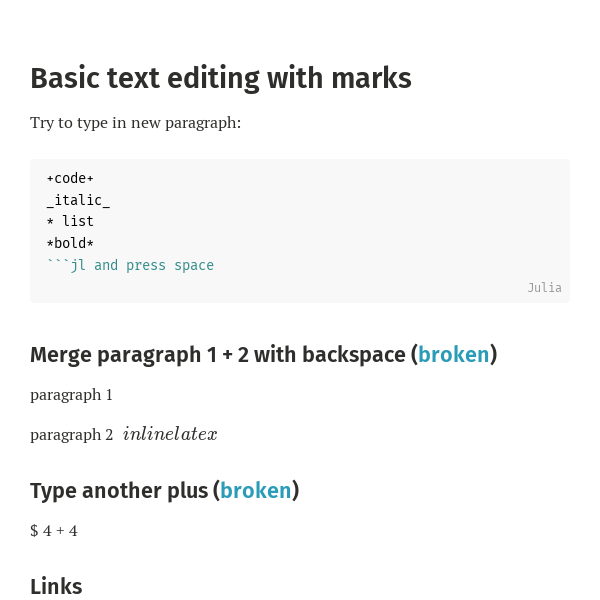Image resolution: width=600 pixels, height=600 pixels.
Task: Click the 'Merge paragraph 1 + 2' heading text
Action: click(139, 355)
